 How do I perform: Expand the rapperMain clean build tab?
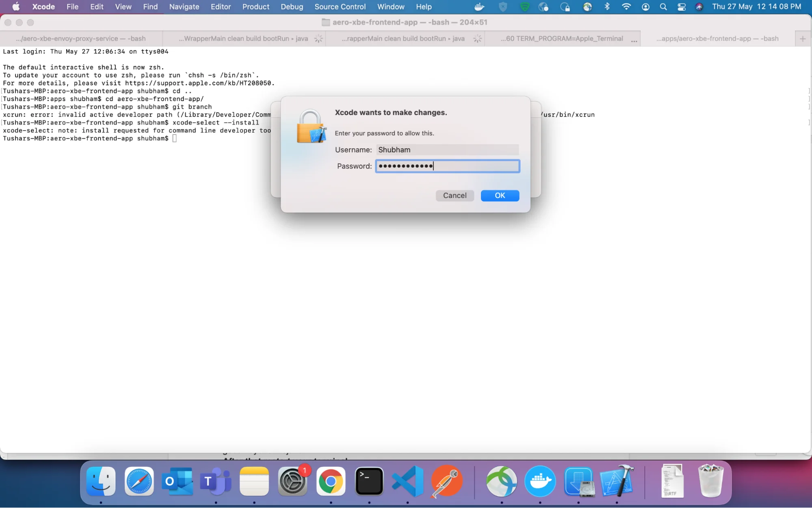pyautogui.click(x=407, y=38)
